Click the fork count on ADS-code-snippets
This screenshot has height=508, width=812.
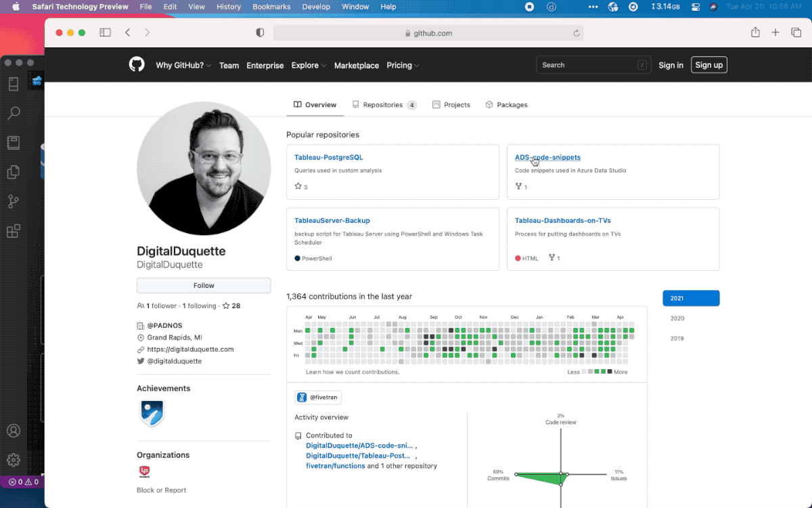pyautogui.click(x=521, y=186)
